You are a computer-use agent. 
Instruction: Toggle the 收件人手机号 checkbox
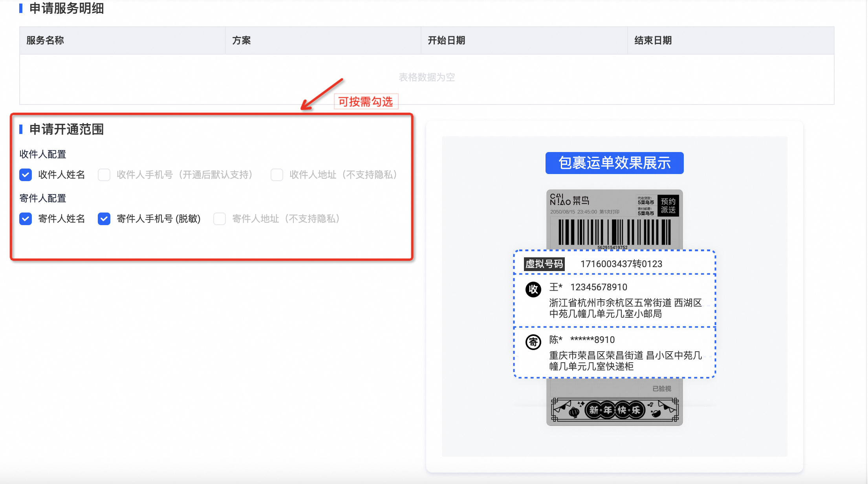coord(104,175)
